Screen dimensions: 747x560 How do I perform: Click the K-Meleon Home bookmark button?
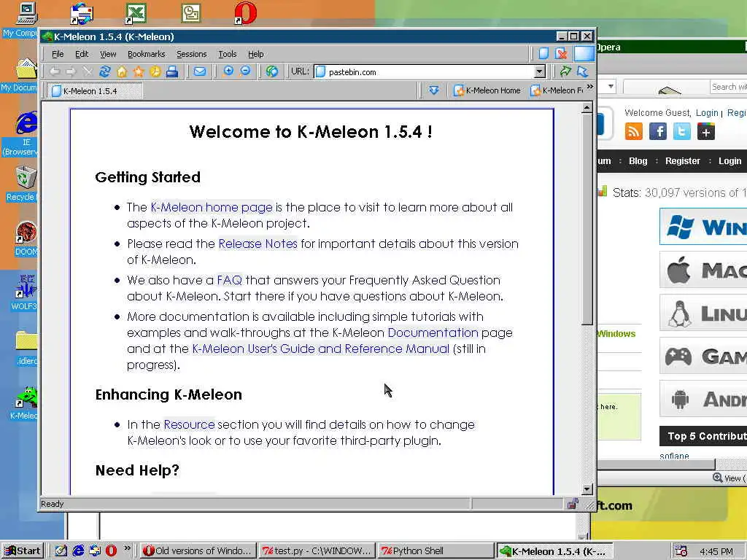[x=487, y=90]
